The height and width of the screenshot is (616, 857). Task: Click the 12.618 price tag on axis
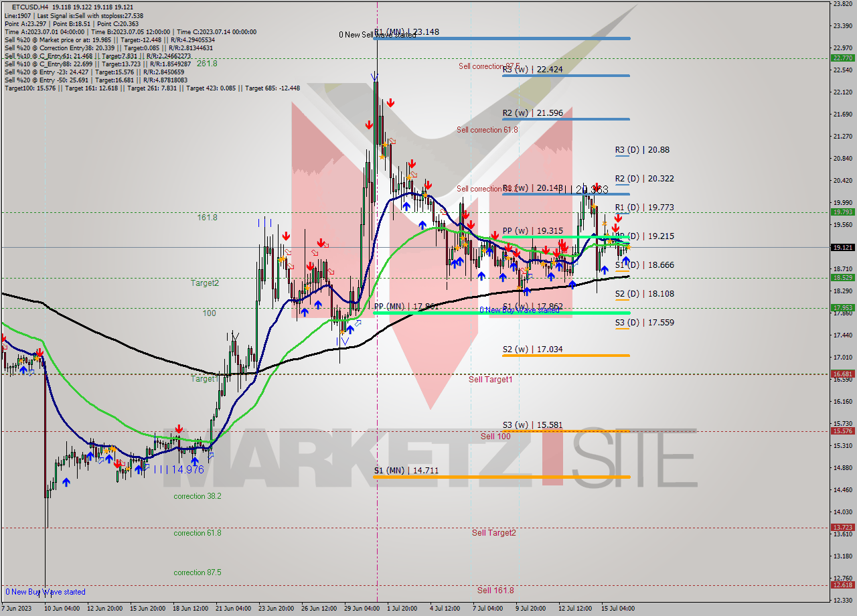coord(842,585)
